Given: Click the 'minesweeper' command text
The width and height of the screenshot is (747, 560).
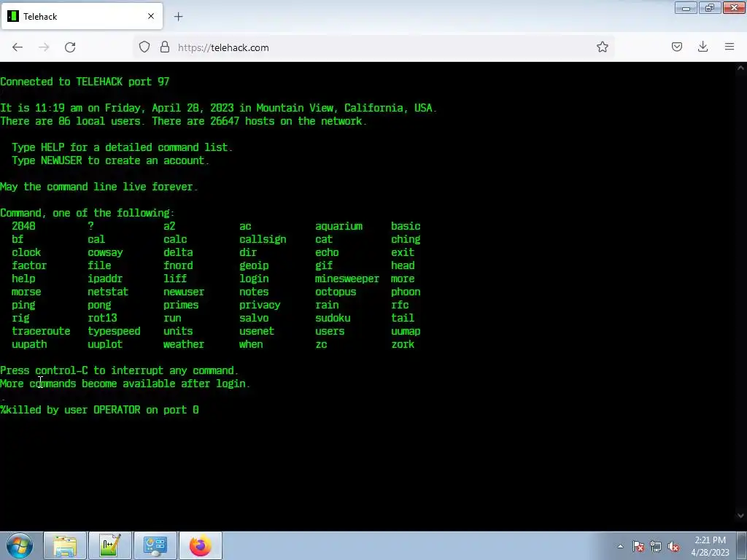Looking at the screenshot, I should (x=347, y=279).
